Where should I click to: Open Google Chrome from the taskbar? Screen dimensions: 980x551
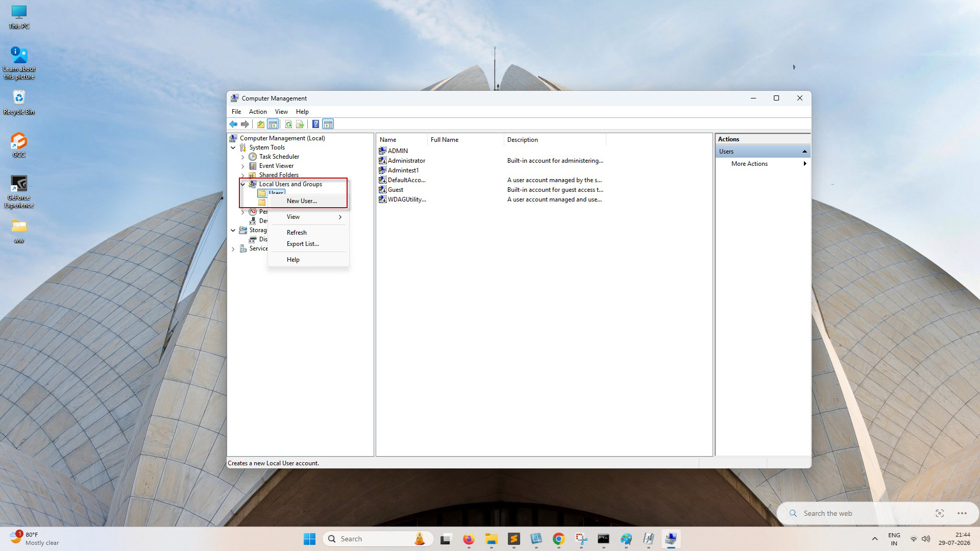(558, 539)
